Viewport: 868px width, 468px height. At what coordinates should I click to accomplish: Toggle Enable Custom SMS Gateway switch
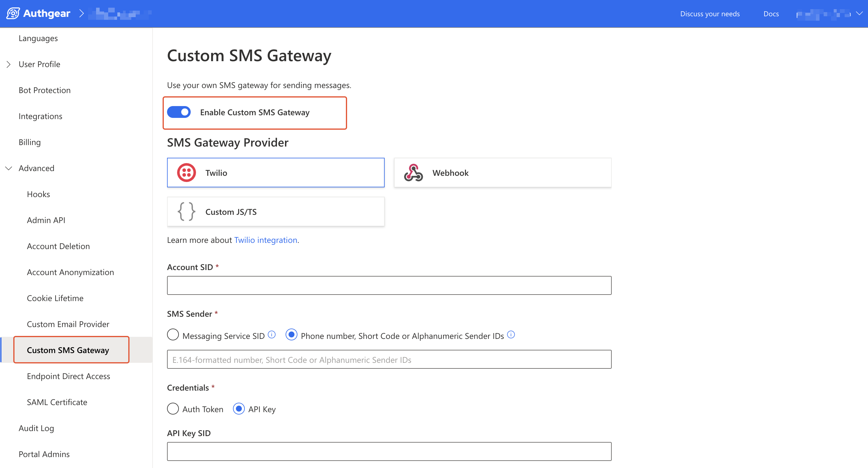[179, 112]
